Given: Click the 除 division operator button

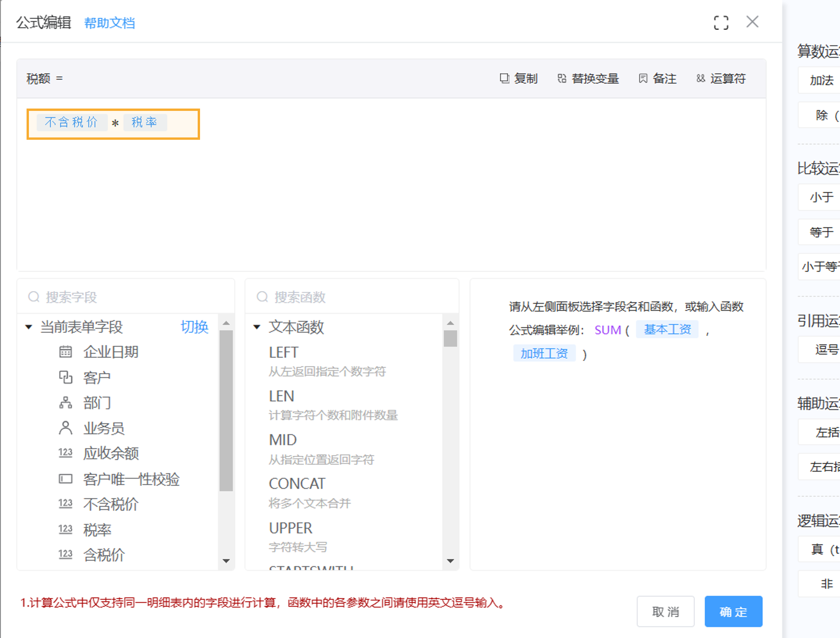Looking at the screenshot, I should [819, 115].
